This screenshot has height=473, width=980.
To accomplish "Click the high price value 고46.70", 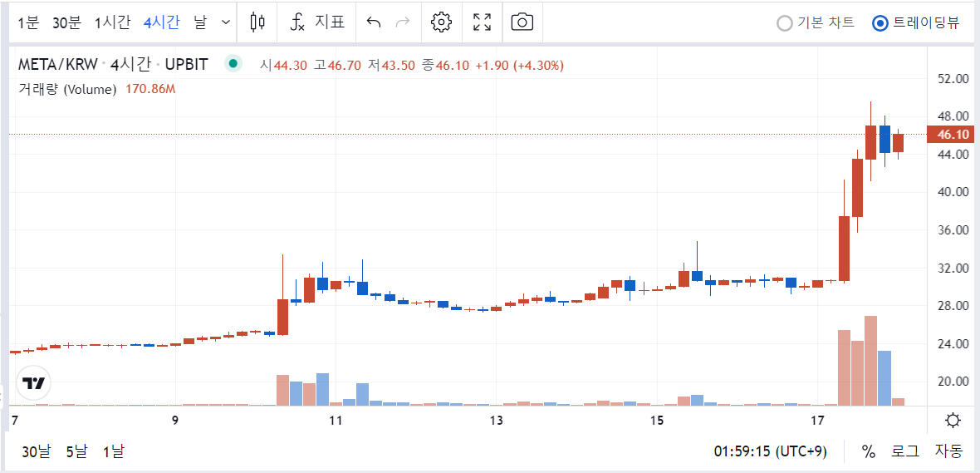I will 337,65.
